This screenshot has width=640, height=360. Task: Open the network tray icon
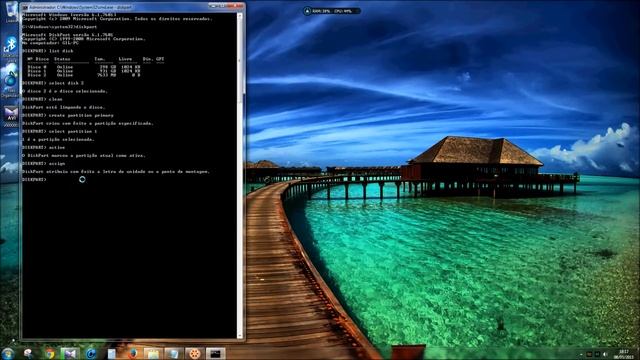(x=597, y=354)
